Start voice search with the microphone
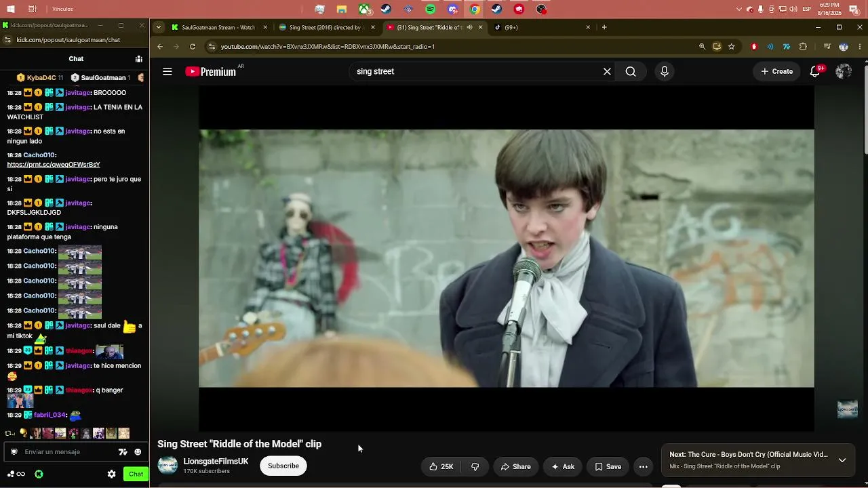The height and width of the screenshot is (488, 868). click(x=665, y=71)
